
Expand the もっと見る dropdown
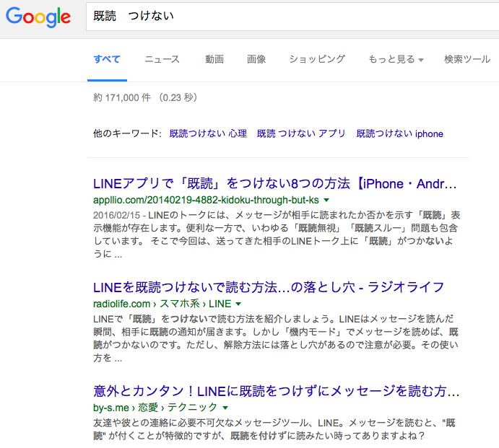click(x=396, y=59)
